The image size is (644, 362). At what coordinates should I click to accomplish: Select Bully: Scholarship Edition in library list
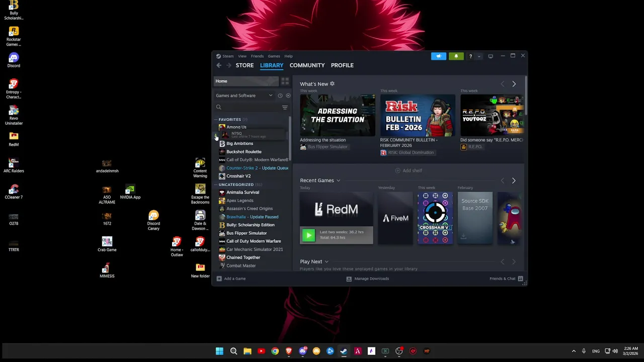[250, 225]
